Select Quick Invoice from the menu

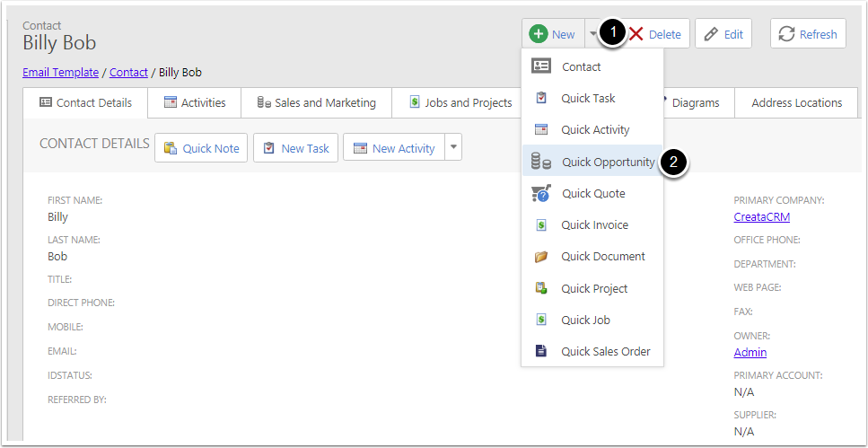(594, 225)
